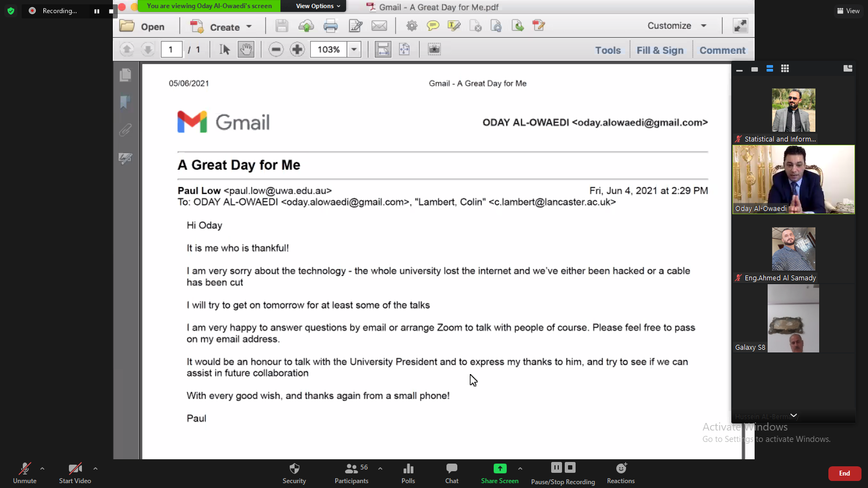868x488 pixels.
Task: Click the email envelope icon in toolbar
Action: [x=379, y=26]
